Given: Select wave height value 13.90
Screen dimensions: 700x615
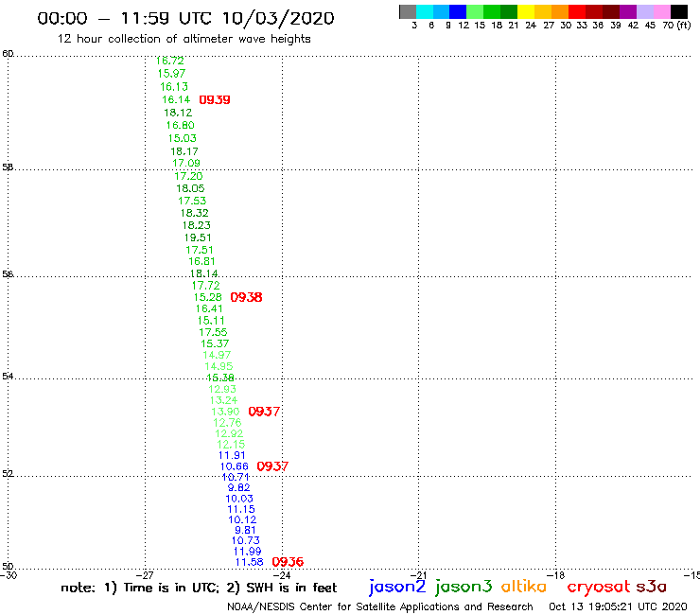Looking at the screenshot, I should [x=225, y=412].
